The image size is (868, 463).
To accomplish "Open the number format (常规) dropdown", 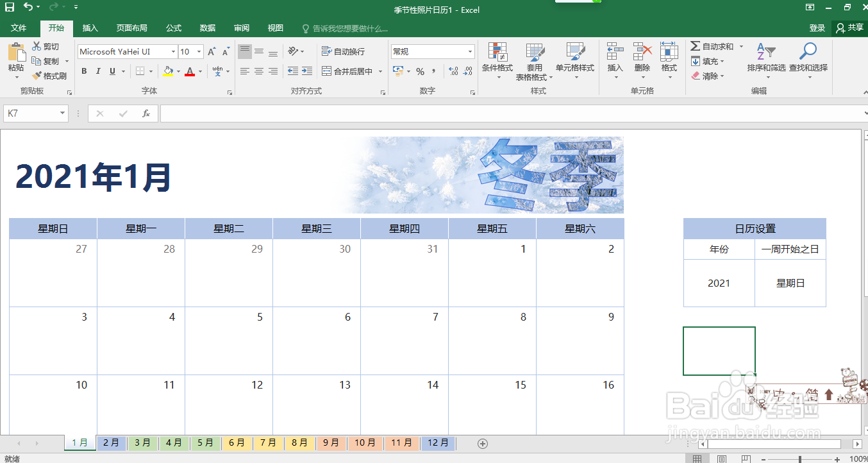I will (x=469, y=51).
